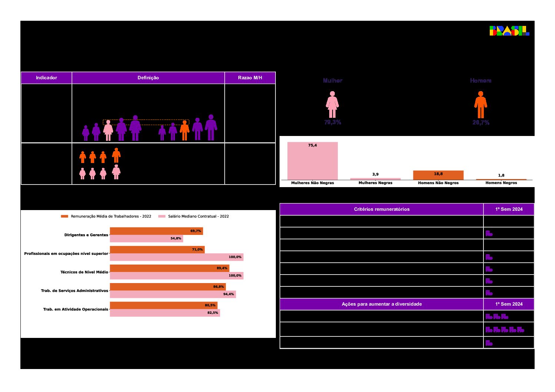Click pink Salário Mediano Contratual legend swatch
555x392 pixels.
(x=162, y=216)
